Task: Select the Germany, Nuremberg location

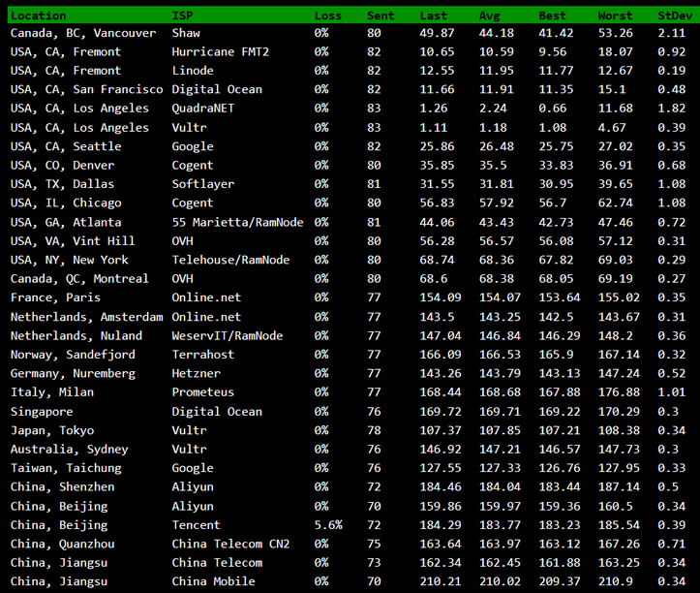Action: (73, 373)
